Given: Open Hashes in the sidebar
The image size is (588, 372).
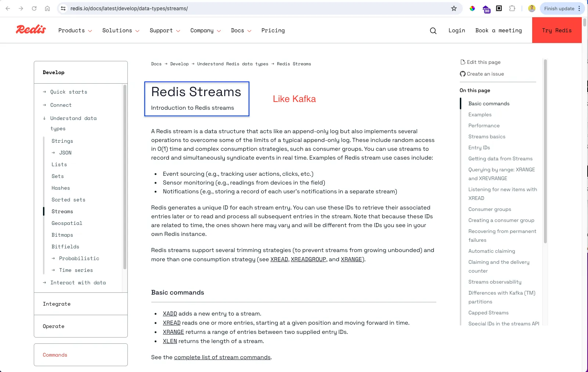Looking at the screenshot, I should tap(61, 188).
